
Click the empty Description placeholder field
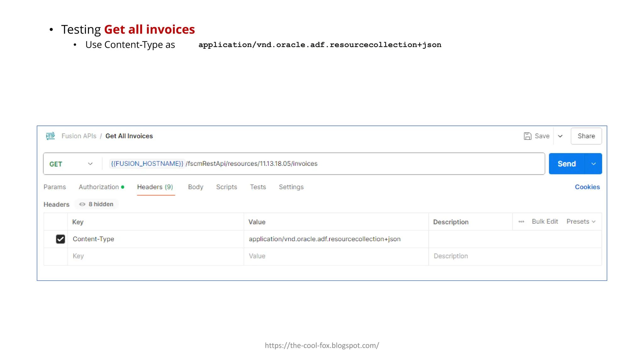click(515, 256)
